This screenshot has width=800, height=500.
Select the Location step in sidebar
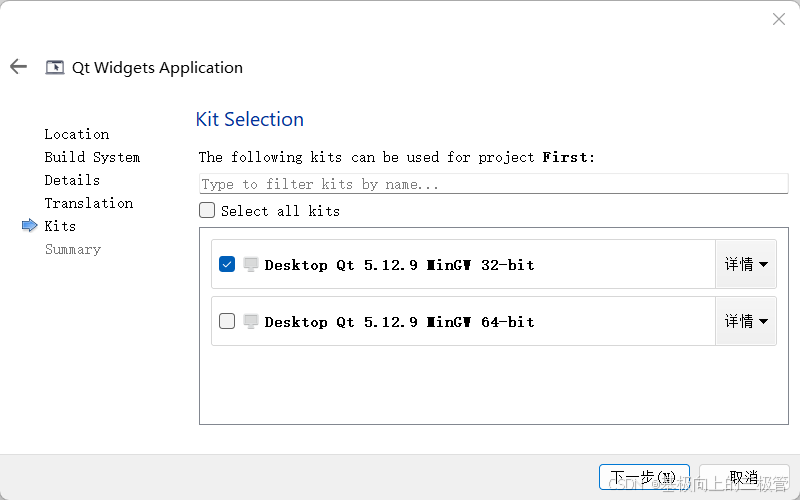(x=77, y=134)
